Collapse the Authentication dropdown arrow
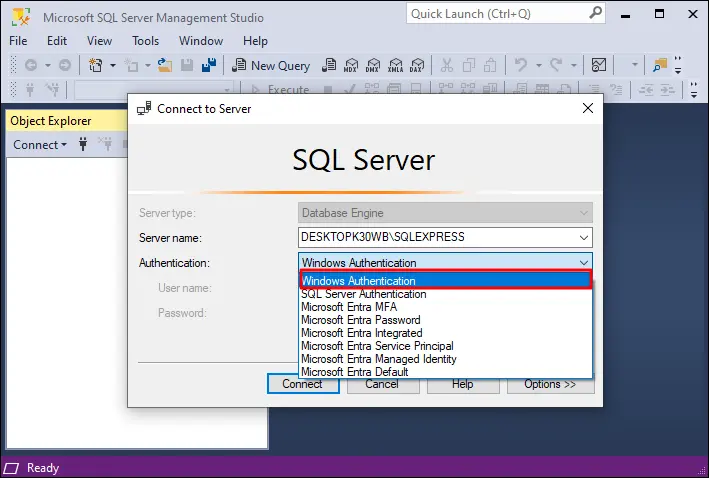This screenshot has width=709, height=478. 583,263
